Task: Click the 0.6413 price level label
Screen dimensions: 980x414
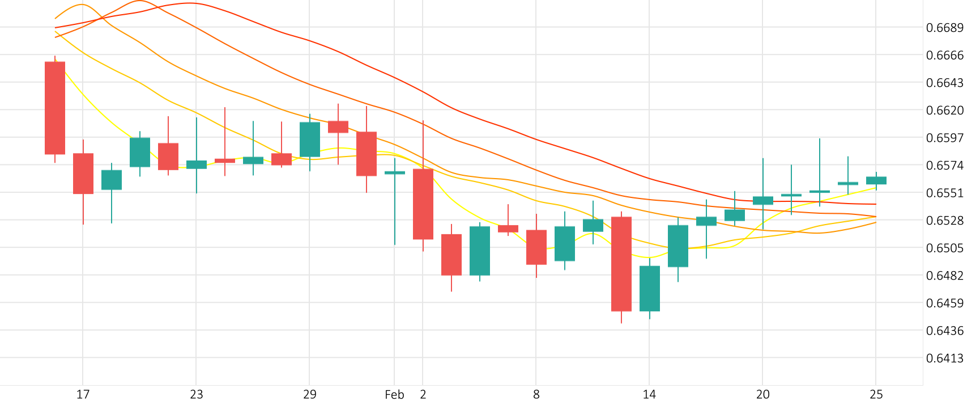Action: point(944,358)
